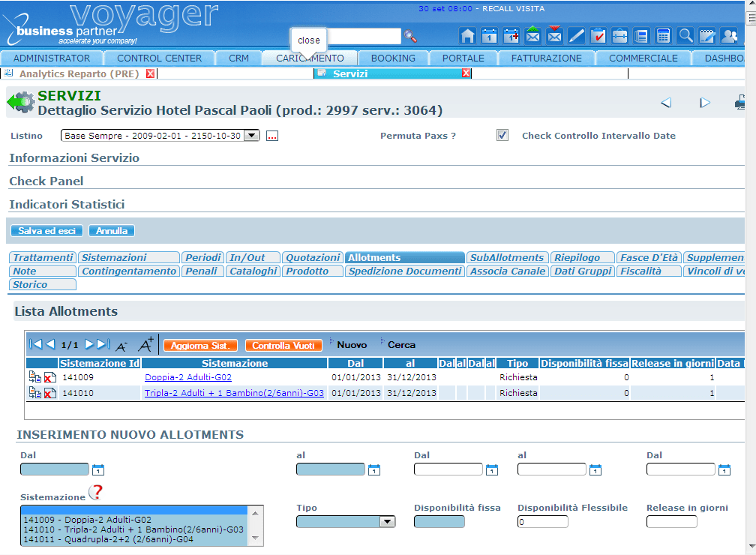Open outgoing mail icon with green arrow
This screenshot has width=756, height=555.
pos(532,35)
